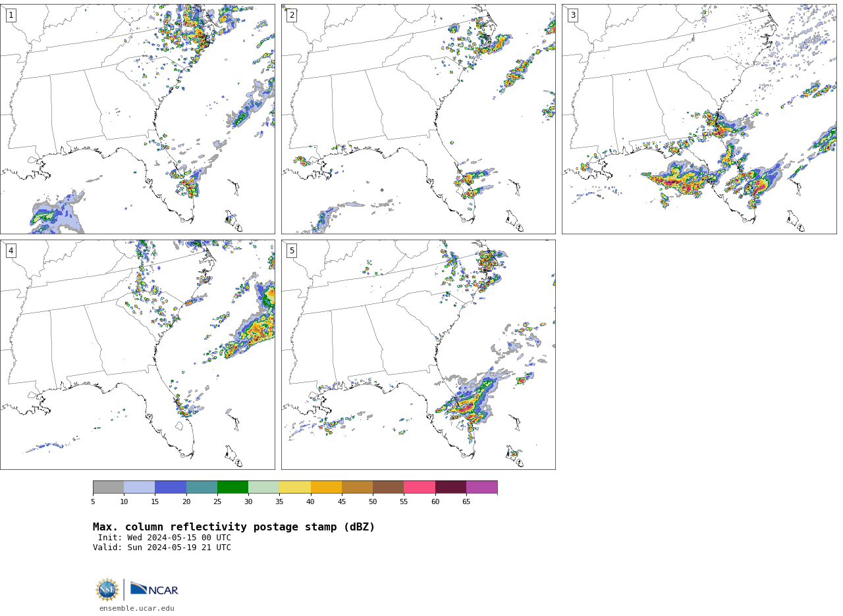Image resolution: width=843 pixels, height=616 pixels.
Task: Click the NSF logo icon
Action: pyautogui.click(x=107, y=590)
